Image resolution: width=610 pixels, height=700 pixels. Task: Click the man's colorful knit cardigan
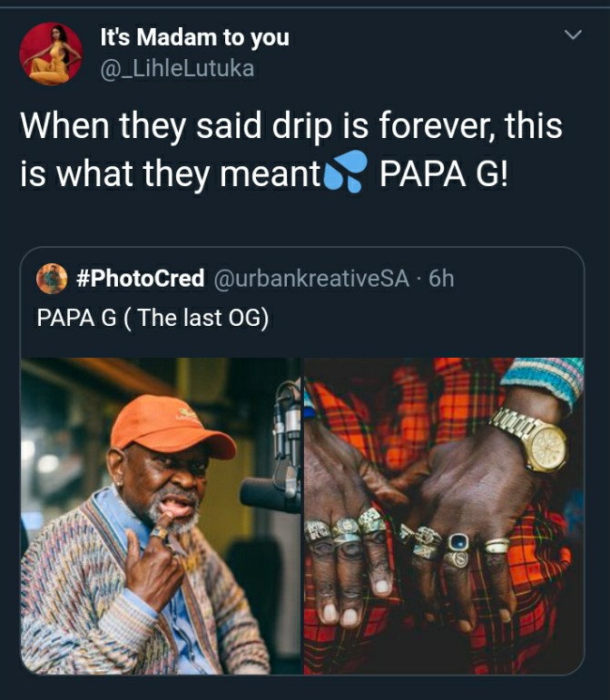coord(133,594)
